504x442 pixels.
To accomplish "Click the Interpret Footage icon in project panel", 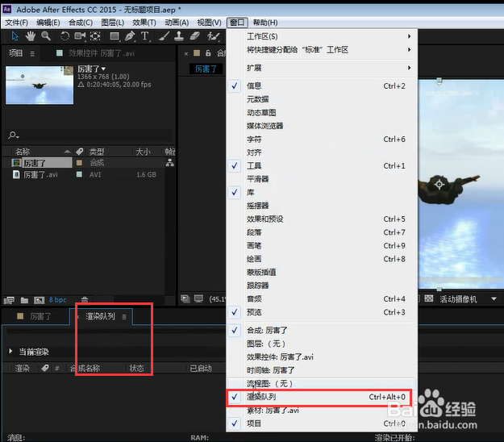I will click(9, 300).
